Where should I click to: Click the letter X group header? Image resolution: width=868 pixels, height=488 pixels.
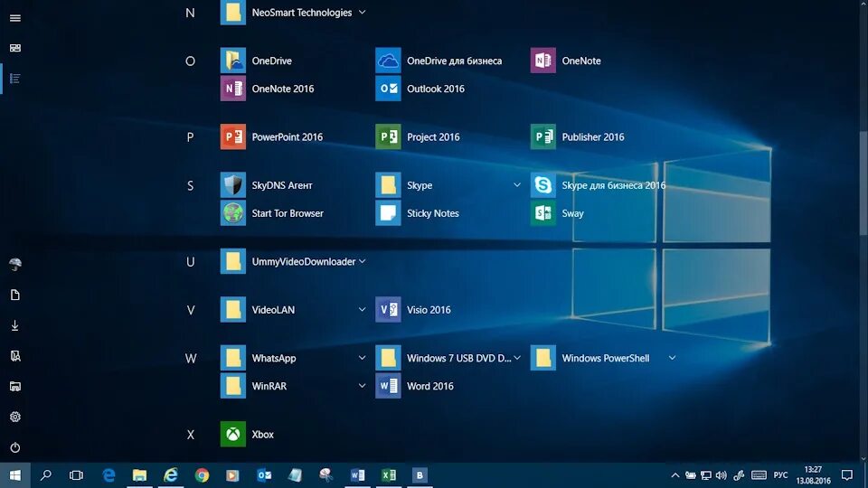190,435
